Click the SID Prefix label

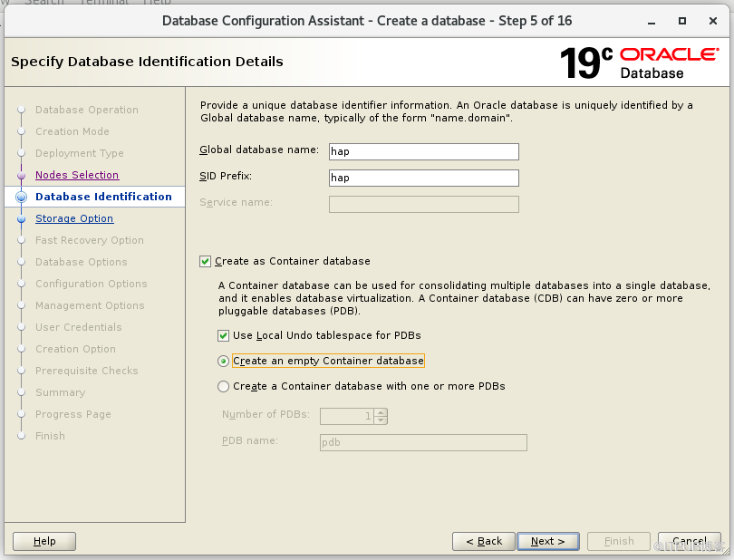[x=226, y=176]
